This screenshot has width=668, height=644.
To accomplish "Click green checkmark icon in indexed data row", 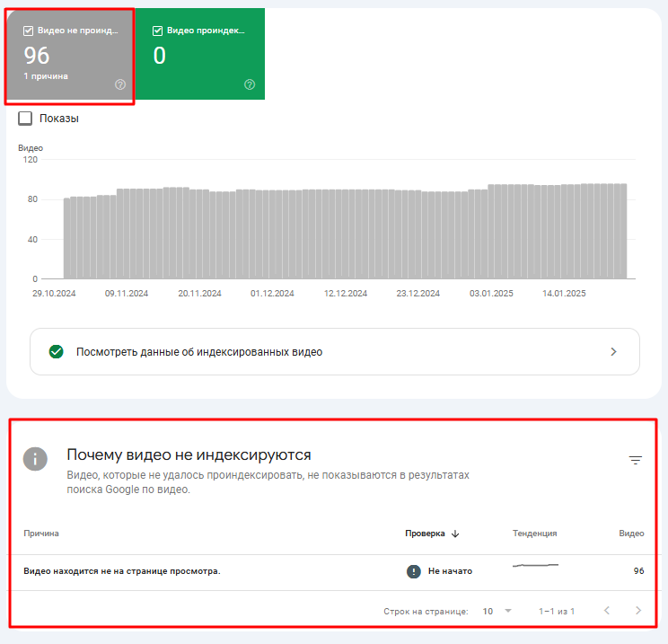I will (57, 352).
